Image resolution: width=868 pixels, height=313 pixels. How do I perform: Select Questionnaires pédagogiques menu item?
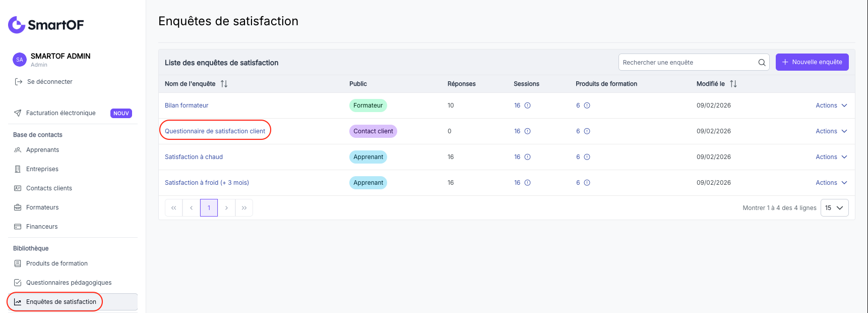[69, 283]
